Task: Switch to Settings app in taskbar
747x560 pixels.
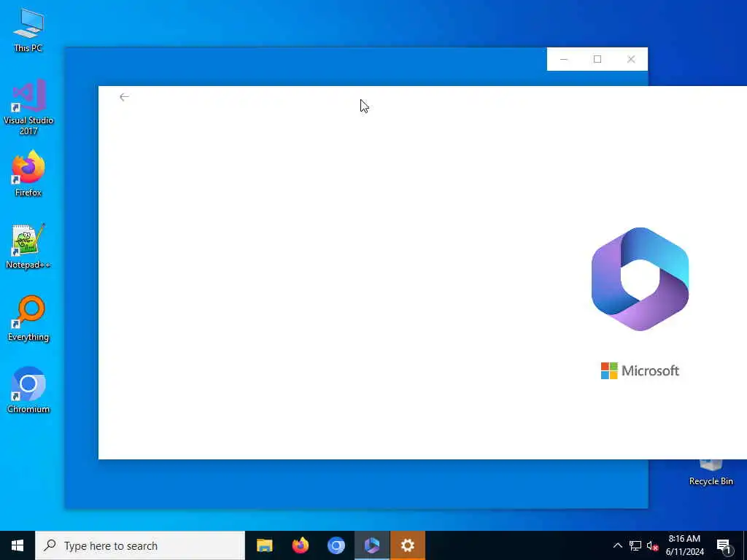Action: click(x=408, y=545)
